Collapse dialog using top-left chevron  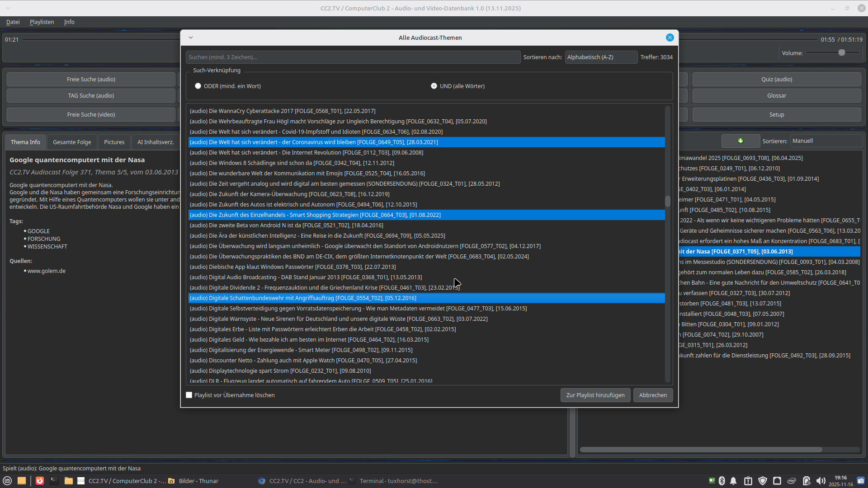click(191, 38)
